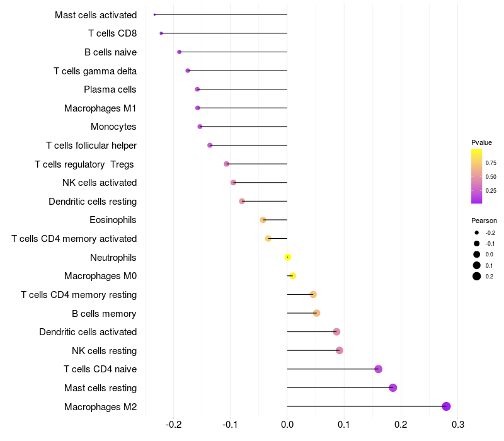The image size is (504, 441).
Task: Click the Macrophages M0 yellow dot
Action: pyautogui.click(x=292, y=276)
